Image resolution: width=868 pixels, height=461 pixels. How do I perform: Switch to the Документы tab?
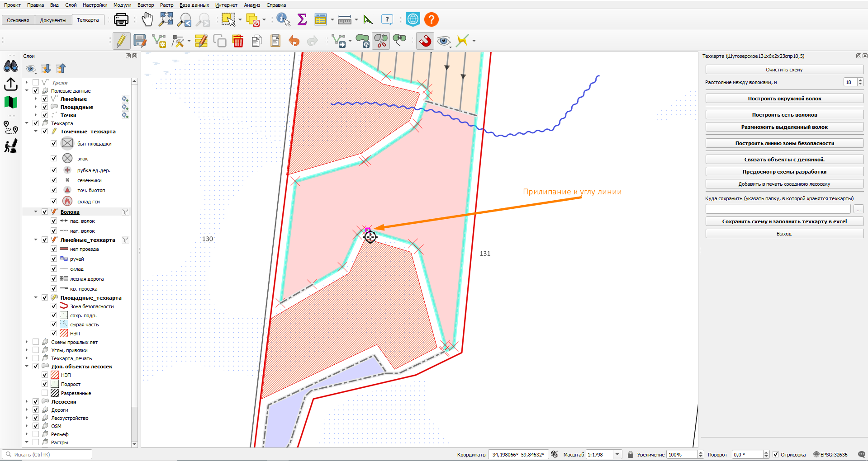[53, 20]
